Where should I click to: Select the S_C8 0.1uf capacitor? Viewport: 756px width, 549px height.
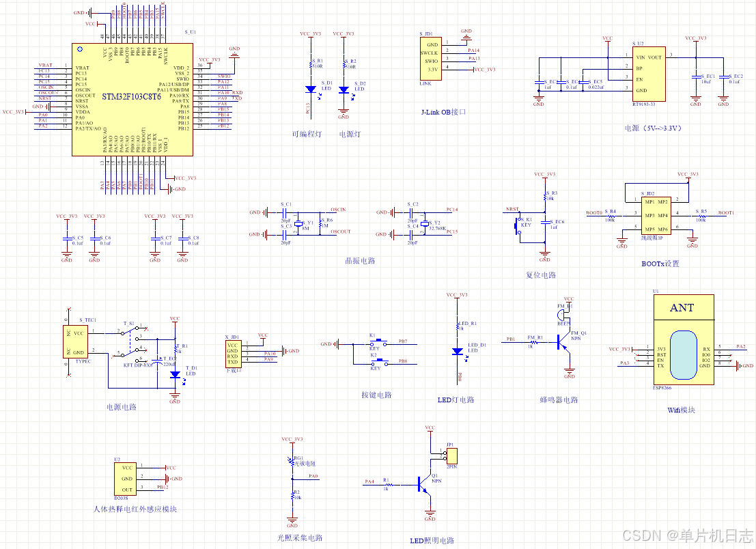(182, 238)
